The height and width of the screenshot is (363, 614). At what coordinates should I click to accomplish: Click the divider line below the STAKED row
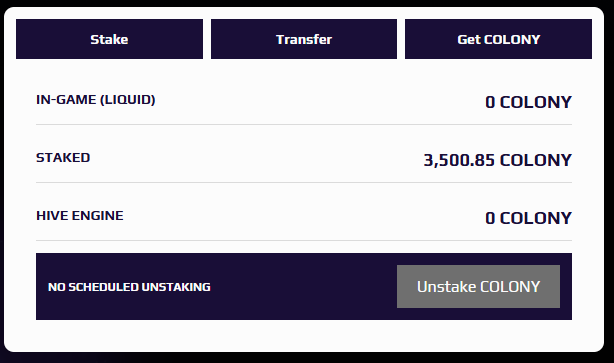[304, 182]
